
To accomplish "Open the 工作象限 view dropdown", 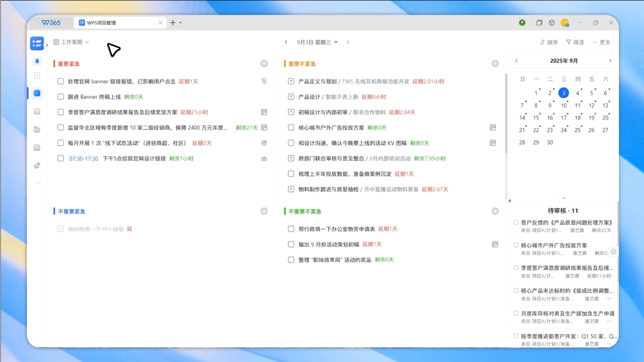I will (x=71, y=42).
